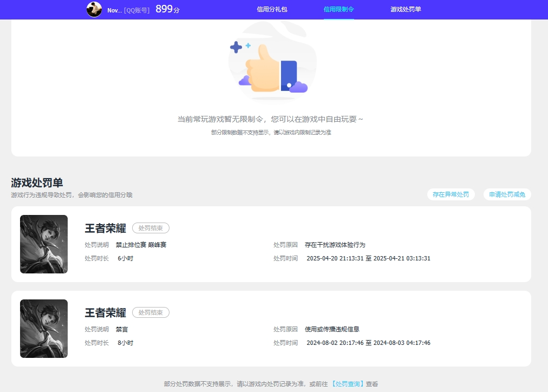Click the 存在异常处罚 button
The height and width of the screenshot is (392, 548).
(451, 194)
